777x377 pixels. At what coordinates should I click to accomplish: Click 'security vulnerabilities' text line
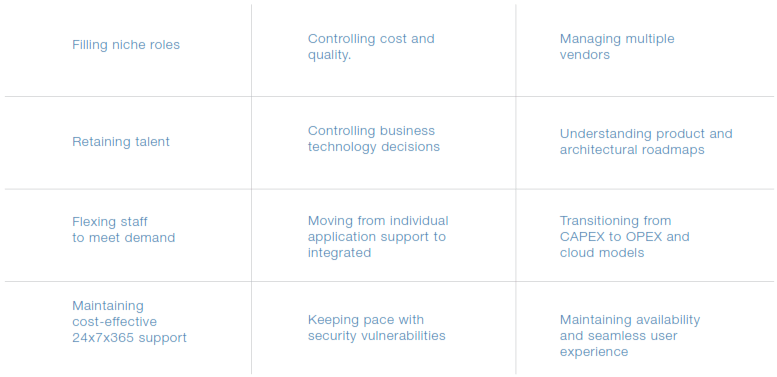click(x=377, y=335)
